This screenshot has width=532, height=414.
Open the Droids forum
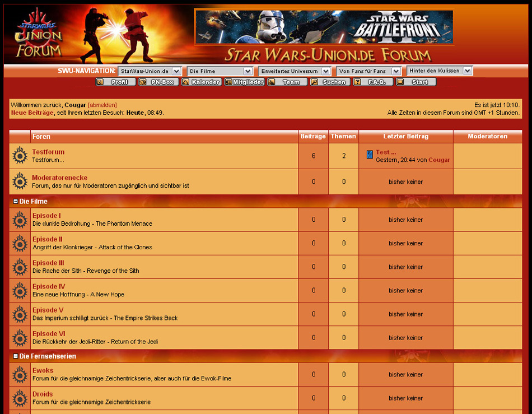coord(43,394)
